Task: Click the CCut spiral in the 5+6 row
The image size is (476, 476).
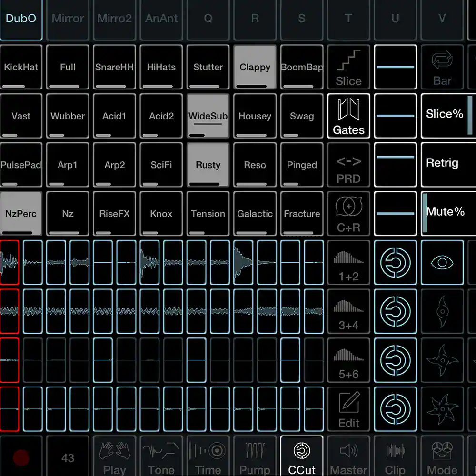Action: [395, 360]
